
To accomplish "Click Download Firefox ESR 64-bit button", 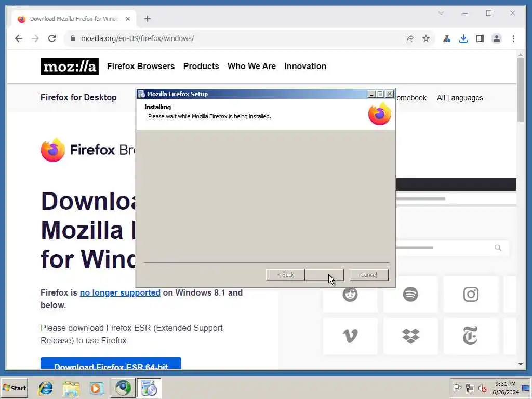I will tap(111, 364).
